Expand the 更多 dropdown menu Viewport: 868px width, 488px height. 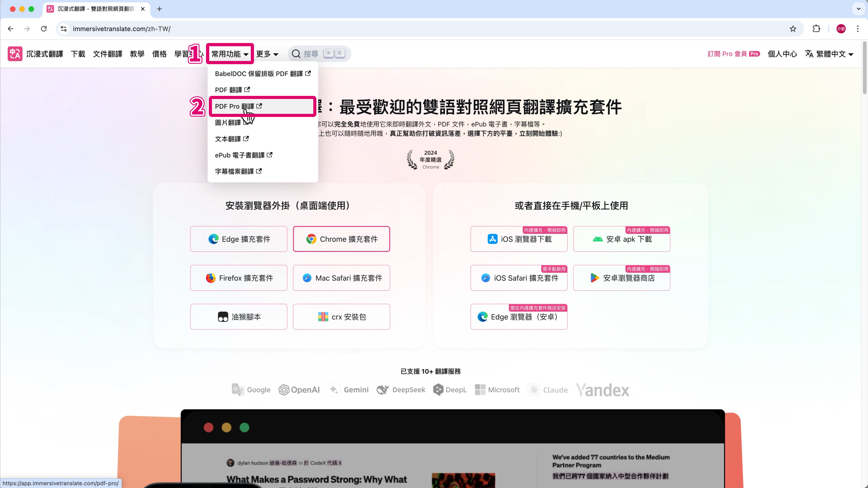click(x=267, y=54)
